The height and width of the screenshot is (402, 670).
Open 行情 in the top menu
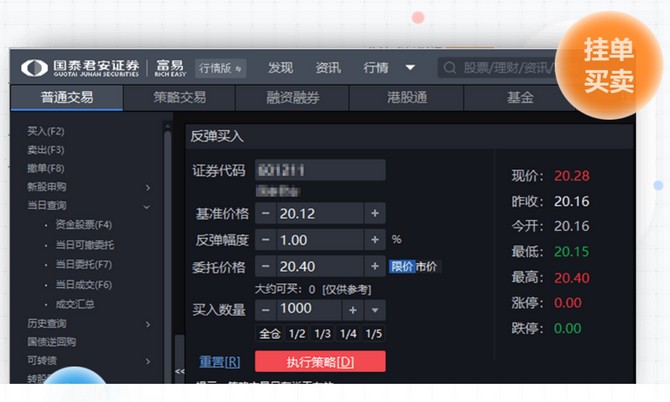(x=376, y=67)
